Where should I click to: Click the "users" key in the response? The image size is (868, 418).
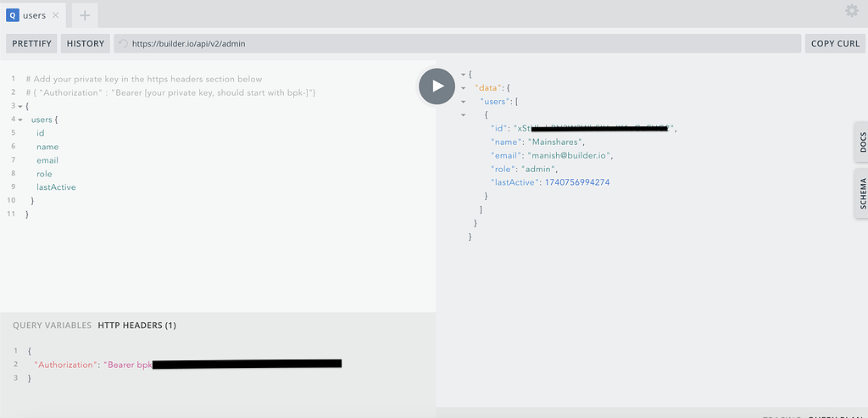pos(495,101)
